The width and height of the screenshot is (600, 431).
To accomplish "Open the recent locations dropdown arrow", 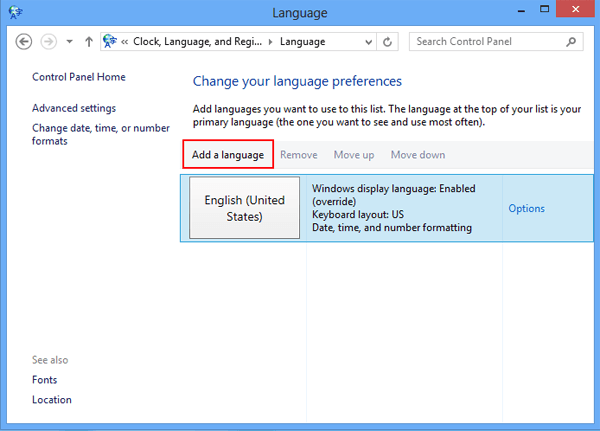I will [x=69, y=41].
